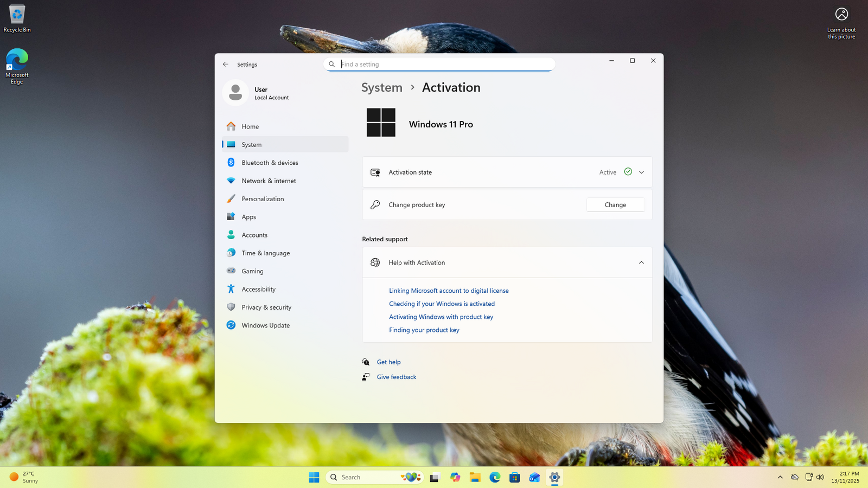The width and height of the screenshot is (868, 488).
Task: Click the back arrow in Settings
Action: point(226,64)
